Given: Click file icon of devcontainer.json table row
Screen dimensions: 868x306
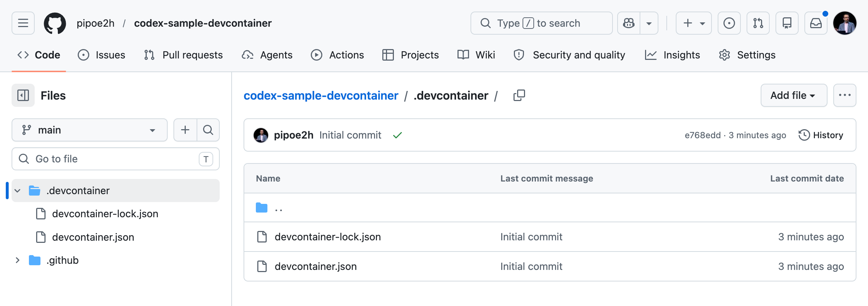Looking at the screenshot, I should point(262,266).
